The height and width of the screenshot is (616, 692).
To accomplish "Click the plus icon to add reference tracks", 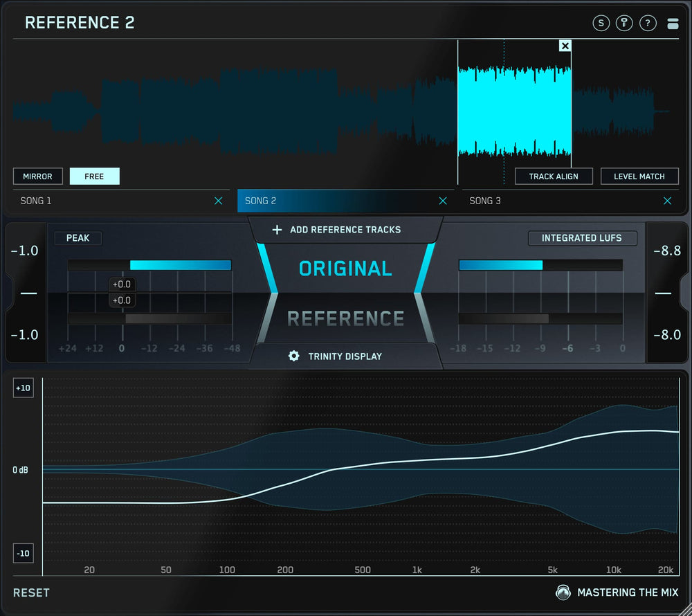I will click(277, 229).
